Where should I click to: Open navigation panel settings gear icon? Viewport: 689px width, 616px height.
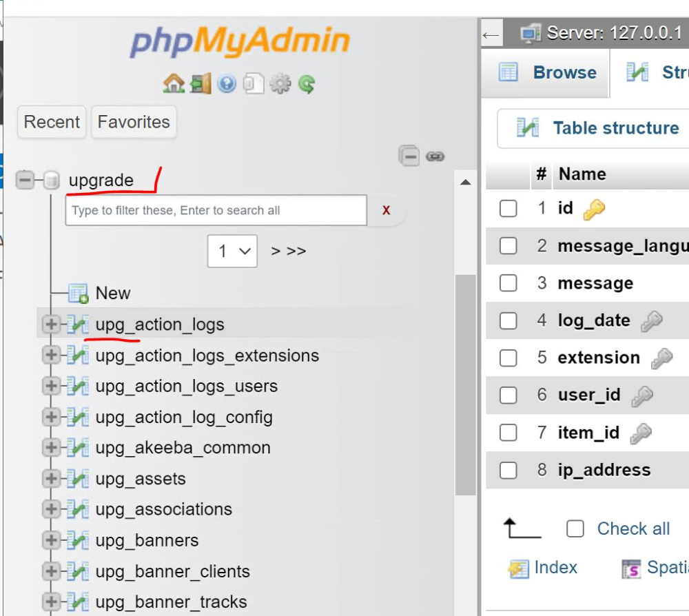(280, 84)
